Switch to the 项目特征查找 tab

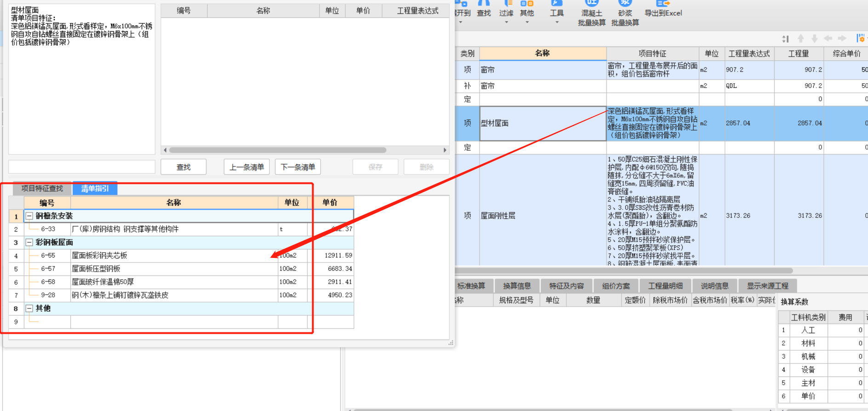(42, 188)
